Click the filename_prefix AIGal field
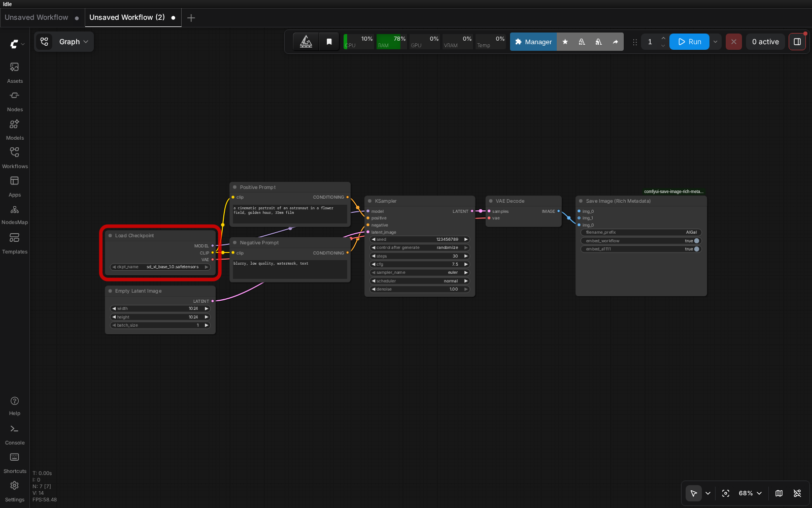 [x=641, y=232]
